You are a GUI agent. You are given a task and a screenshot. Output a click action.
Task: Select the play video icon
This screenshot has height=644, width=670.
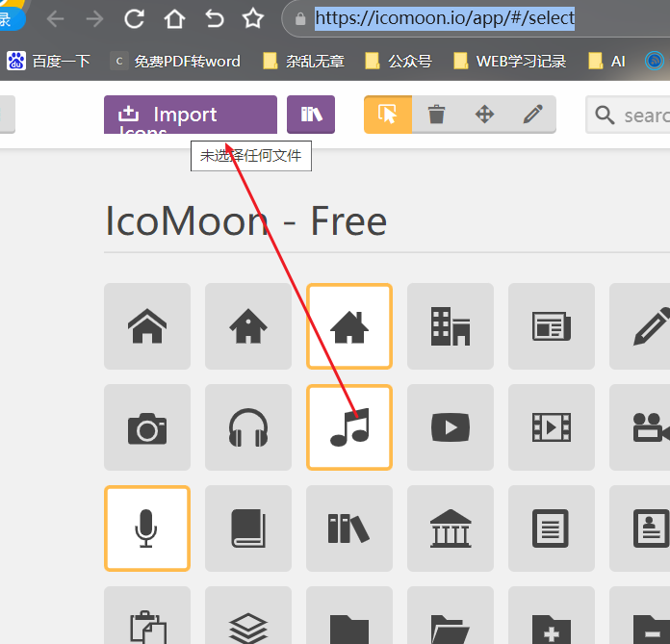451,427
